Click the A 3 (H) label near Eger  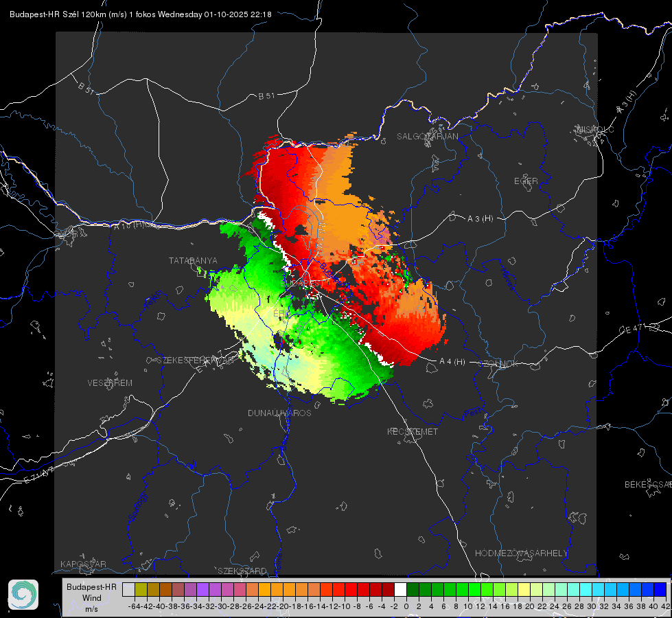[x=480, y=219]
